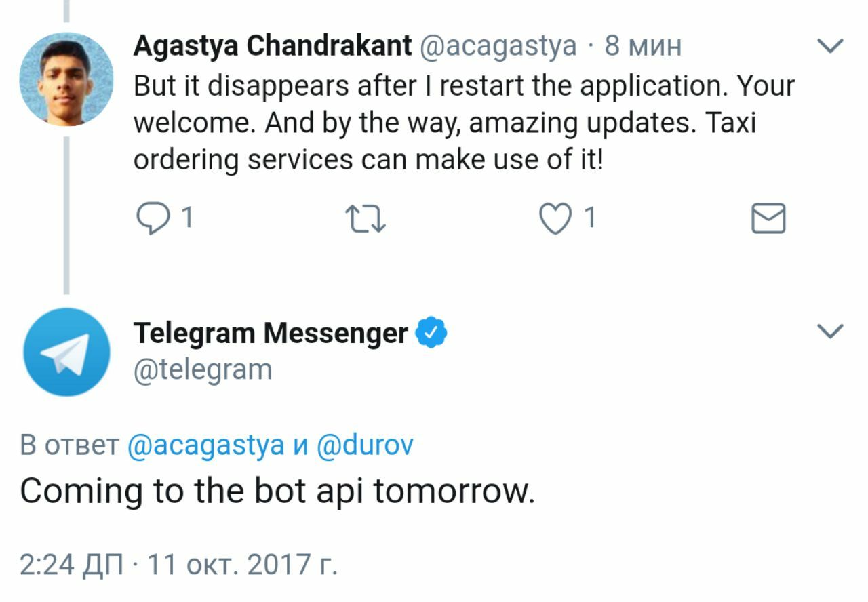Click the 'Coming to the bot api tomorrow' text
The image size is (868, 602).
coord(277,491)
